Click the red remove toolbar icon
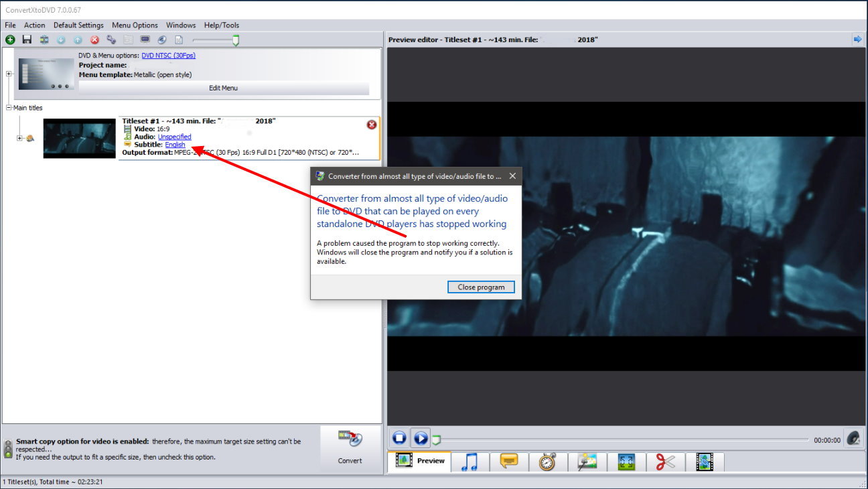868x489 pixels. tap(94, 40)
